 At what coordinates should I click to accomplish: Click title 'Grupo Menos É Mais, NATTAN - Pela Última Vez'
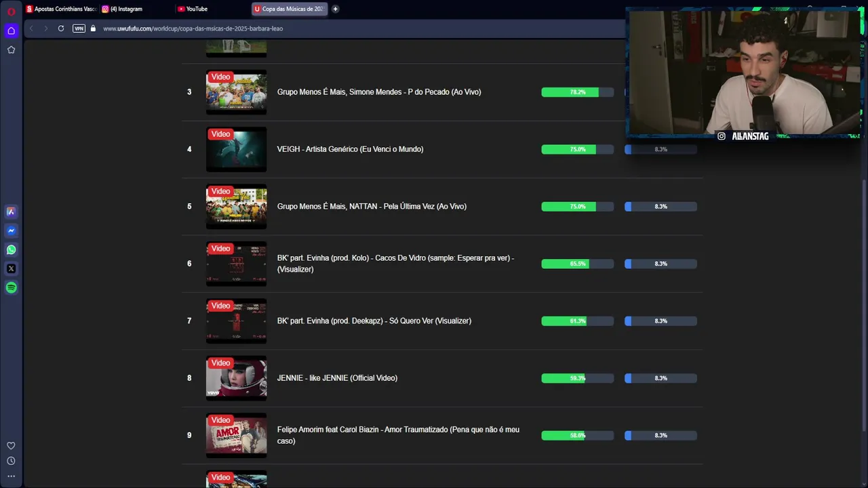pos(372,207)
